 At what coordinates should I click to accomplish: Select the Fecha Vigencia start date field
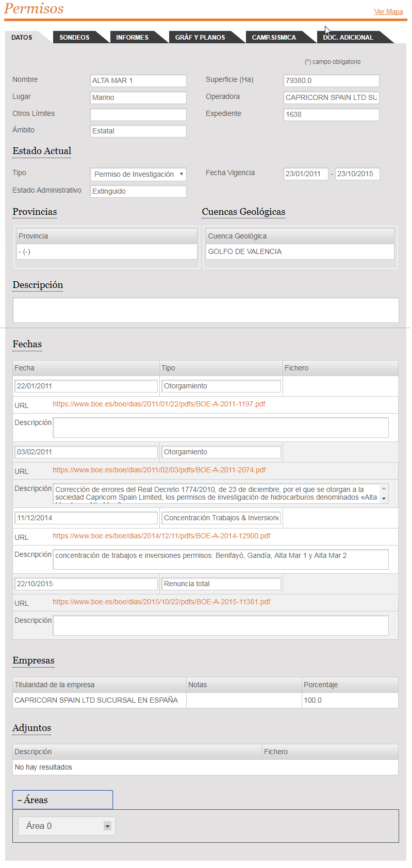point(305,174)
